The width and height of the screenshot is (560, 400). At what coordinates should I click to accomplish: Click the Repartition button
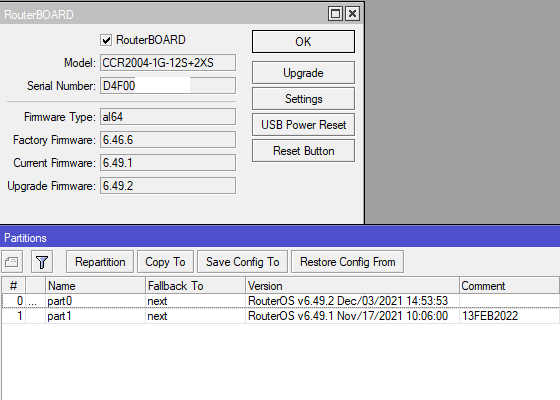pyautogui.click(x=100, y=262)
